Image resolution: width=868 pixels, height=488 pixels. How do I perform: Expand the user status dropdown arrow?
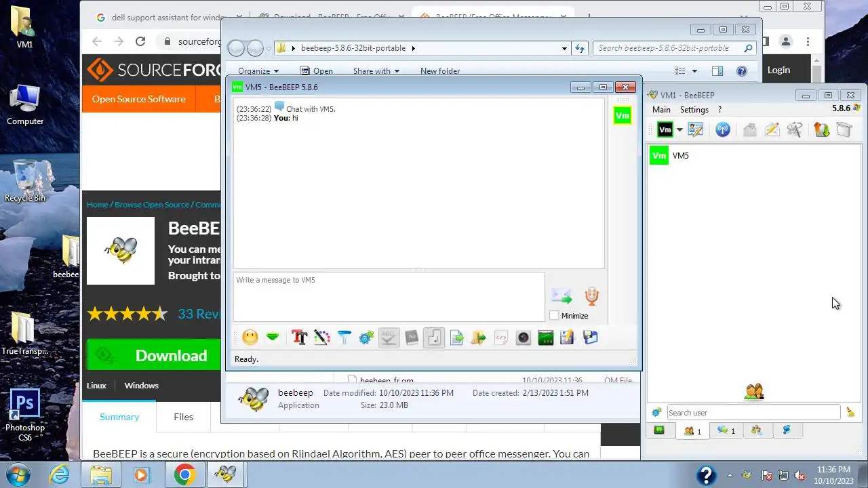click(x=679, y=130)
